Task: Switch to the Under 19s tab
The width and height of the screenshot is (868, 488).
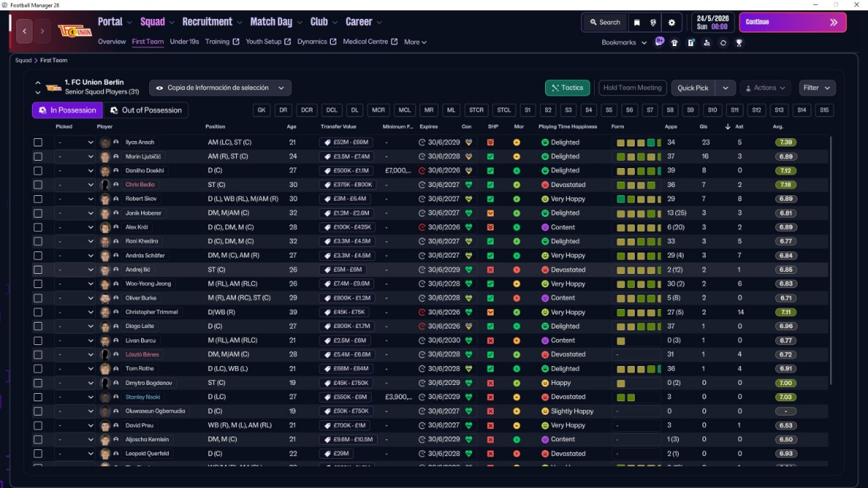Action: (184, 42)
